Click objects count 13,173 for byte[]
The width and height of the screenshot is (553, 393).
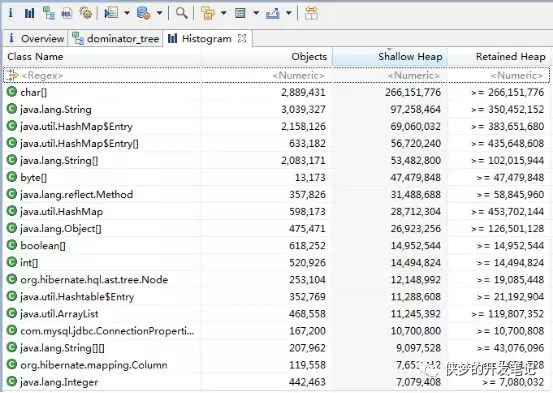click(310, 177)
